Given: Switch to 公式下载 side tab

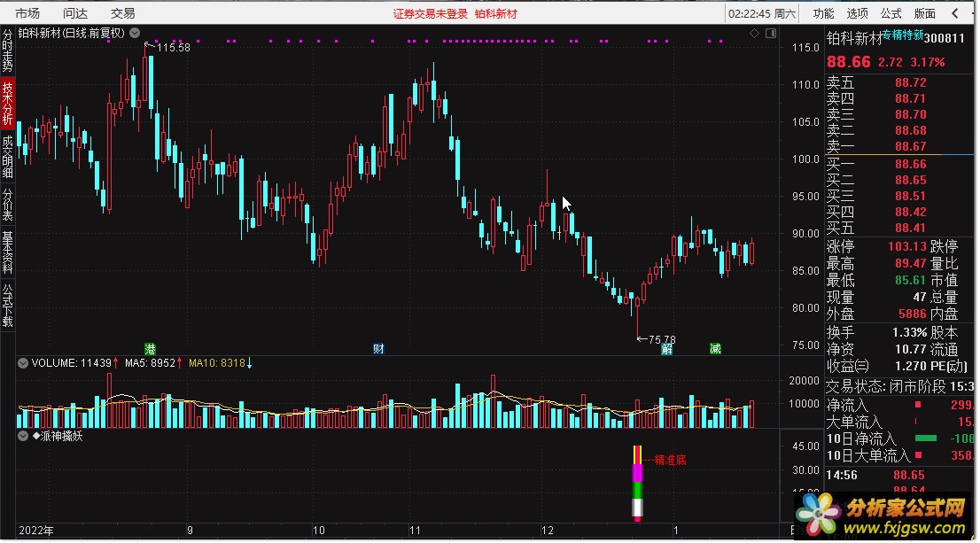Looking at the screenshot, I should (x=7, y=305).
